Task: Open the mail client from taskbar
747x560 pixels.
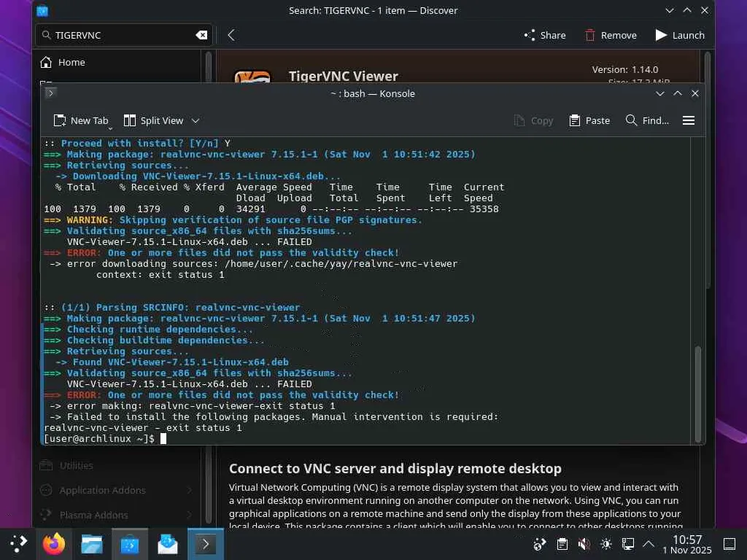Action: (168, 544)
